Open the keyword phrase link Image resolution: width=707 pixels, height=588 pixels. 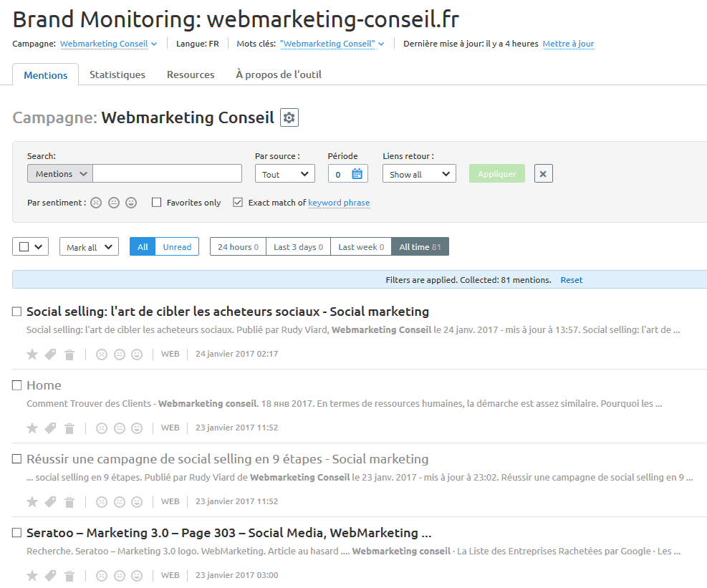click(x=339, y=203)
